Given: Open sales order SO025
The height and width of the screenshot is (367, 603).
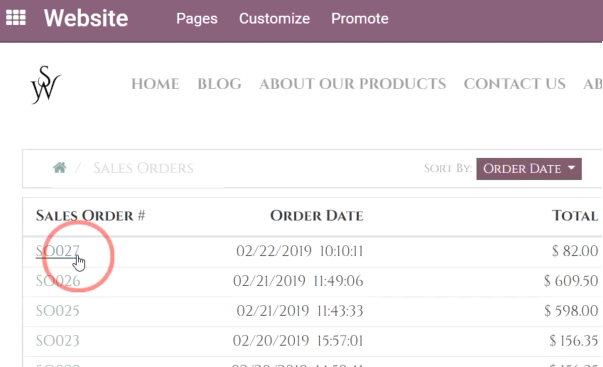Looking at the screenshot, I should click(58, 310).
